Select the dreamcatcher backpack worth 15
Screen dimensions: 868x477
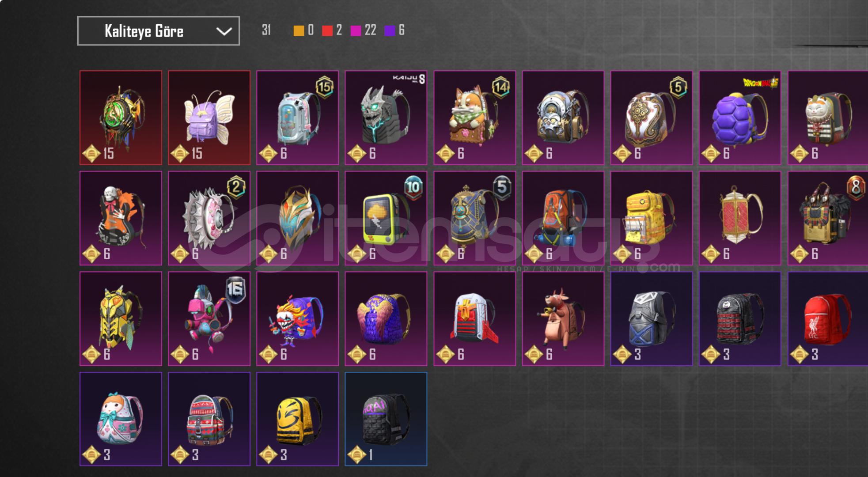[121, 118]
